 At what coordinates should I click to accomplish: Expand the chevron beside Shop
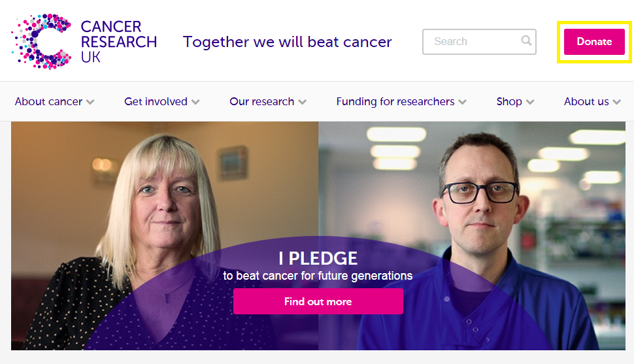(530, 102)
